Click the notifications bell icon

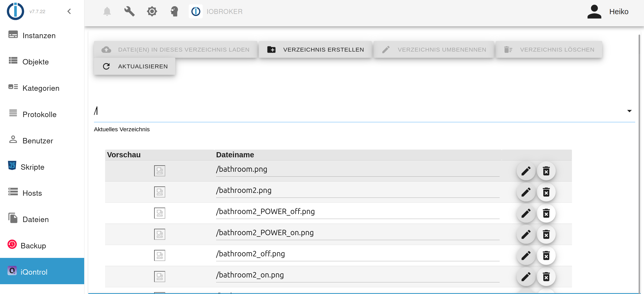(107, 12)
